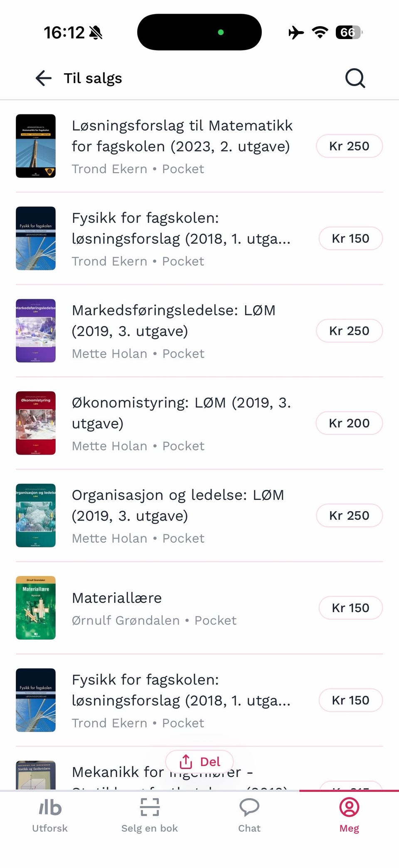Select the green Materiallære book cover
Viewport: 399px width, 868px height.
click(36, 608)
